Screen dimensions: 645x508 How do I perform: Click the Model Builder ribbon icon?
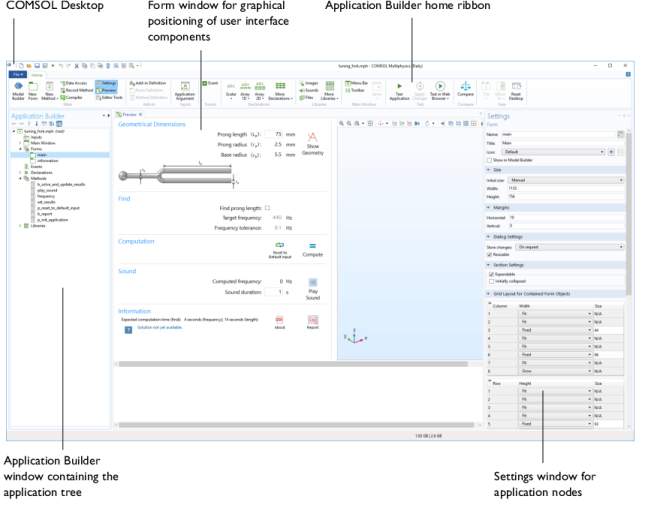click(18, 90)
